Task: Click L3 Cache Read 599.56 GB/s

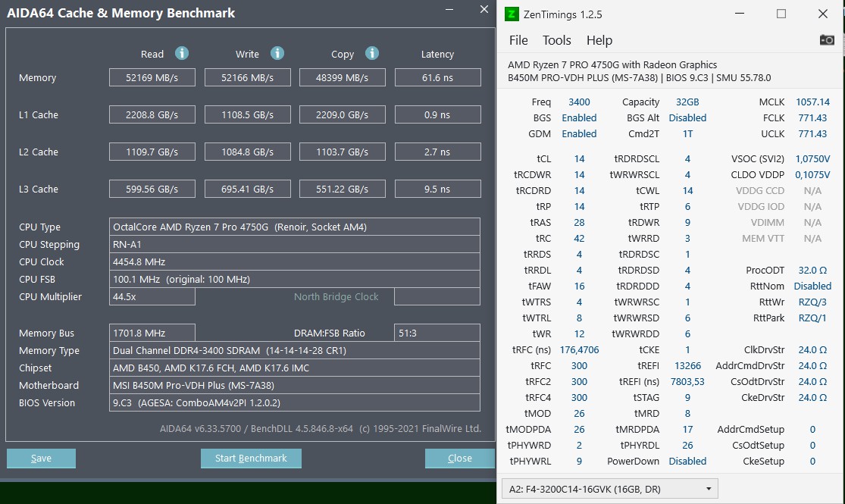Action: (x=152, y=189)
